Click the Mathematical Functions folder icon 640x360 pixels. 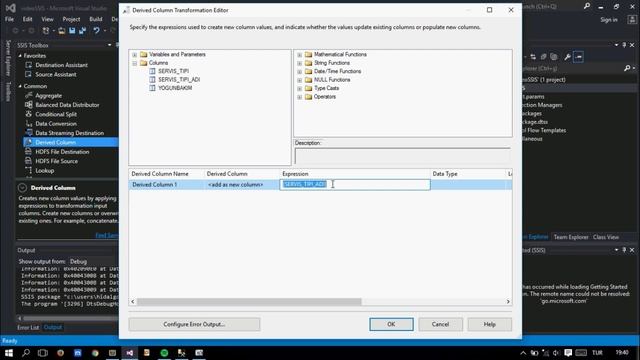tap(309, 54)
